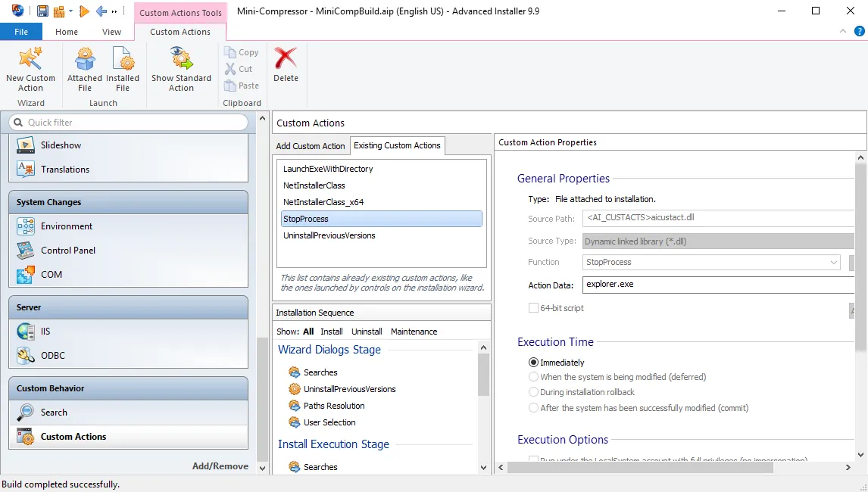This screenshot has height=492, width=868.
Task: Open the File menu
Action: click(21, 32)
